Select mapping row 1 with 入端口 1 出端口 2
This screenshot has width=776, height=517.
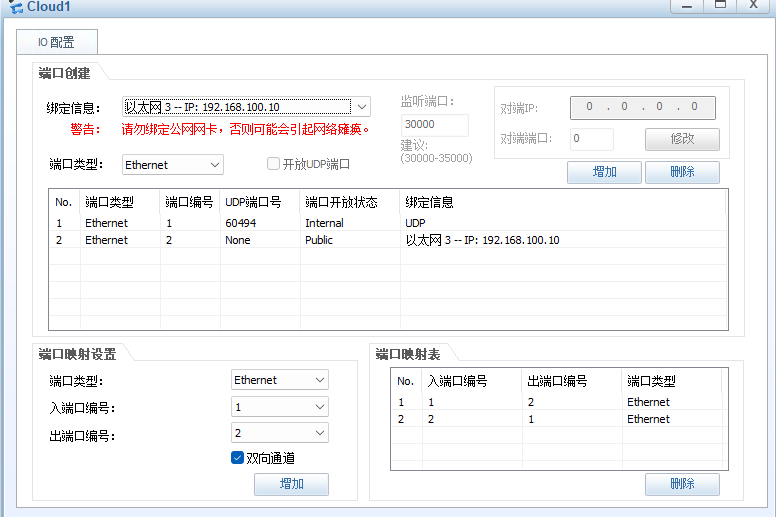559,402
